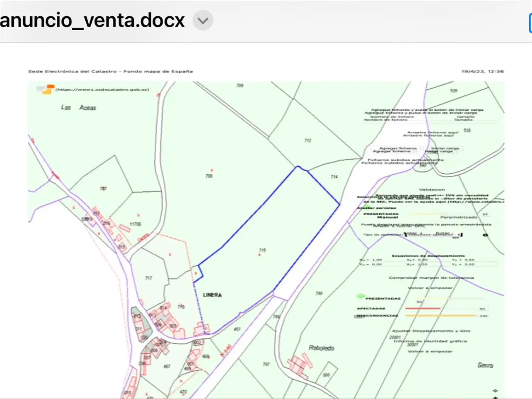Click the 'Las Aceas' place label
Viewport: 532px width, 399px height.
pos(78,108)
